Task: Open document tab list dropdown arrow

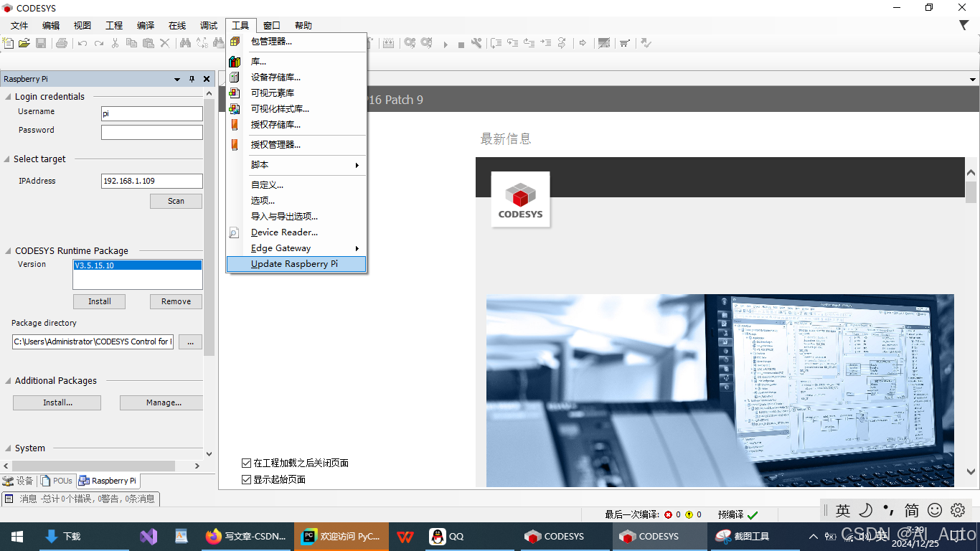Action: coord(973,80)
